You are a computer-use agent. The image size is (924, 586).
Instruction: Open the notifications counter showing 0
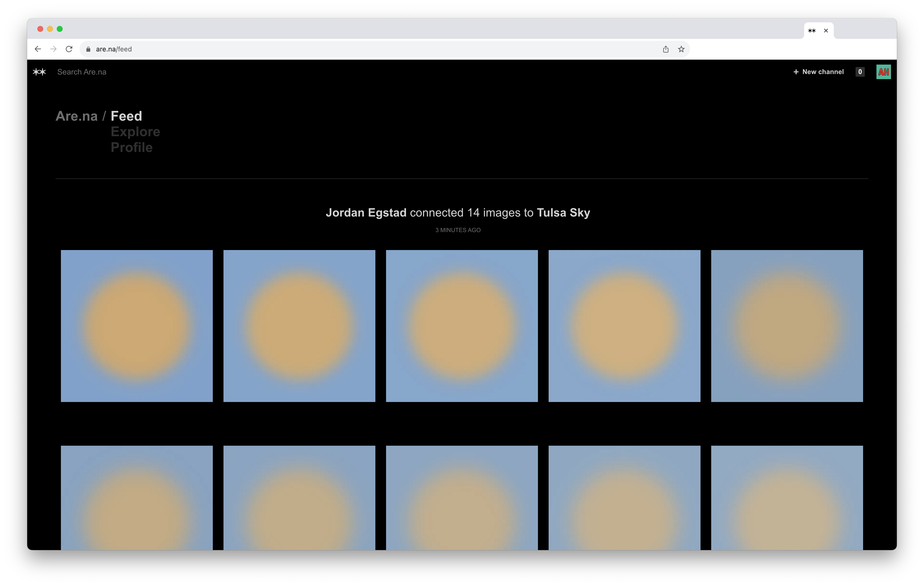click(860, 72)
